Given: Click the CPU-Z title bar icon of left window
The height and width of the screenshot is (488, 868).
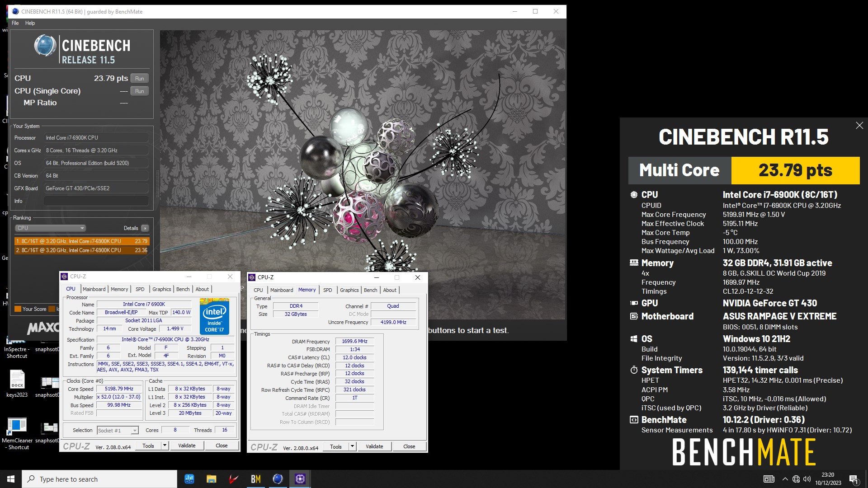Looking at the screenshot, I should 65,277.
